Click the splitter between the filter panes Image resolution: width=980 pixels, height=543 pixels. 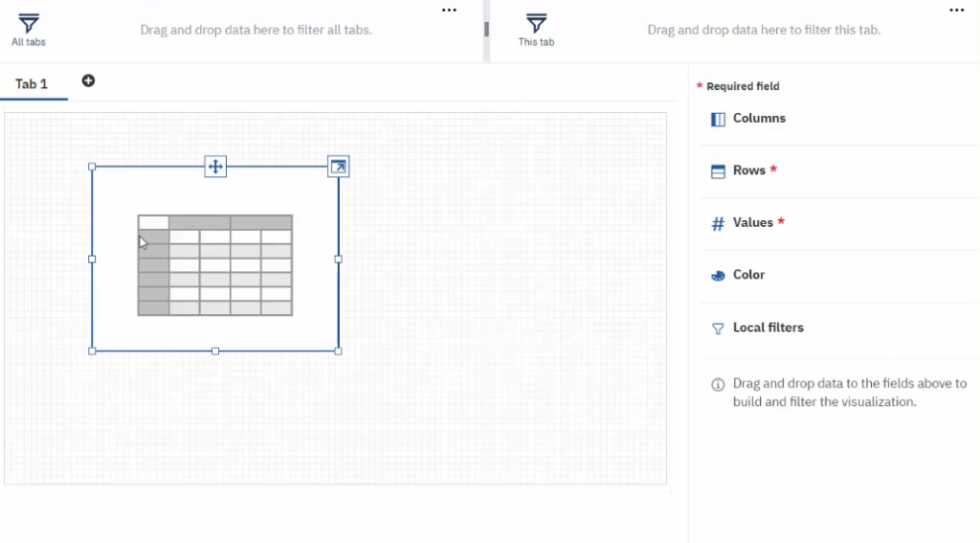[x=486, y=30]
